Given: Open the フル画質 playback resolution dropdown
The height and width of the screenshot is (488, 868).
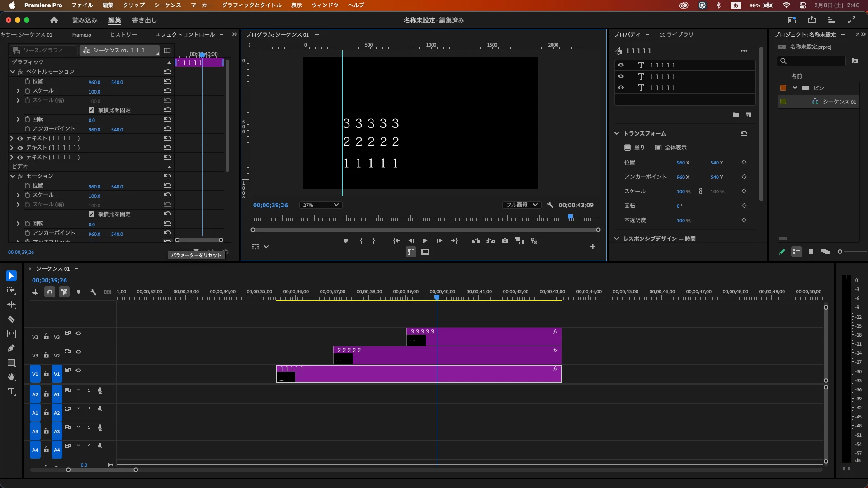Looking at the screenshot, I should pyautogui.click(x=522, y=205).
